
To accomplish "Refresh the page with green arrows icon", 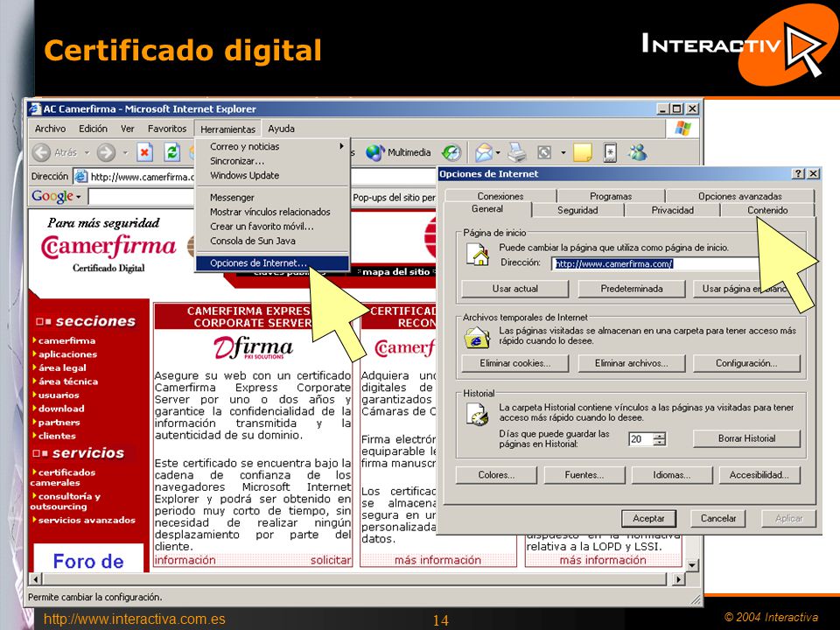I will pyautogui.click(x=172, y=152).
